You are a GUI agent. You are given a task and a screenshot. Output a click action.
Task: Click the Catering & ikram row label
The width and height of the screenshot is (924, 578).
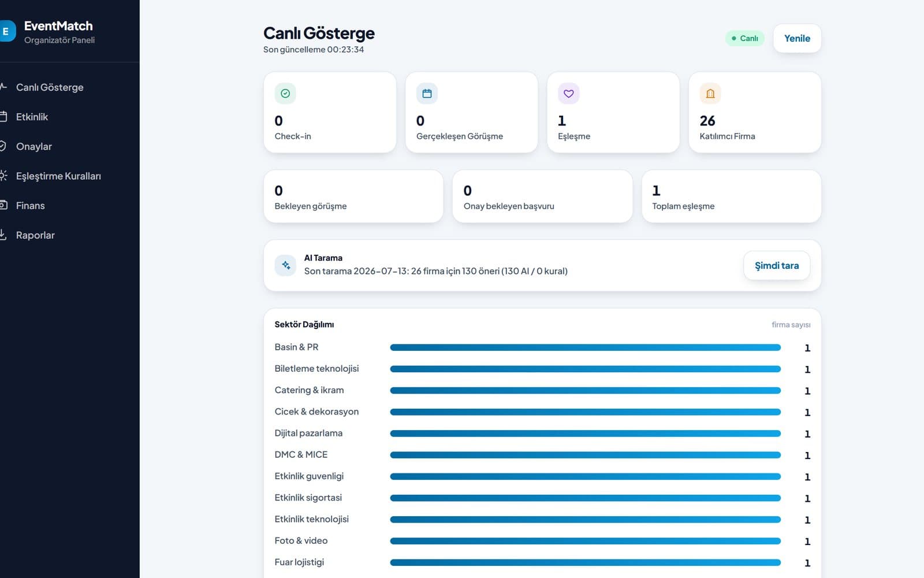309,390
